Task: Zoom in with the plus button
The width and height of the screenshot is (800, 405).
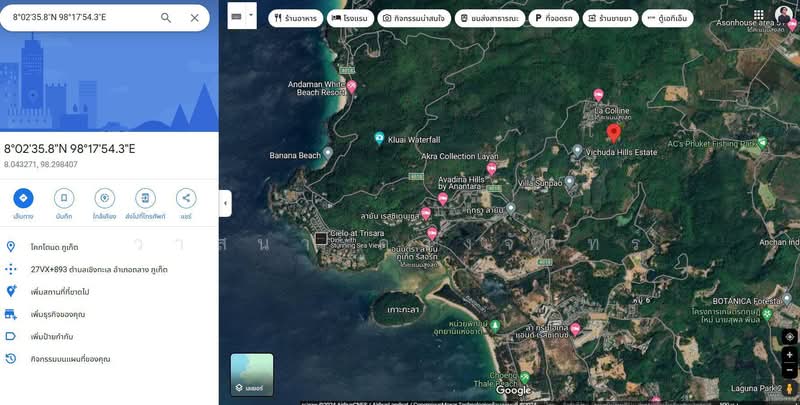Action: [x=789, y=355]
